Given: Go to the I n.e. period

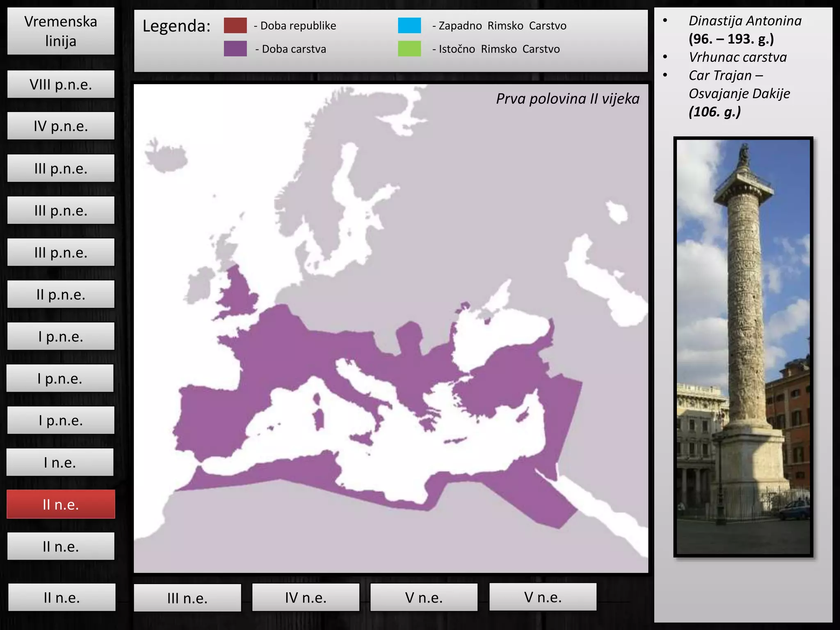Looking at the screenshot, I should coord(60,462).
